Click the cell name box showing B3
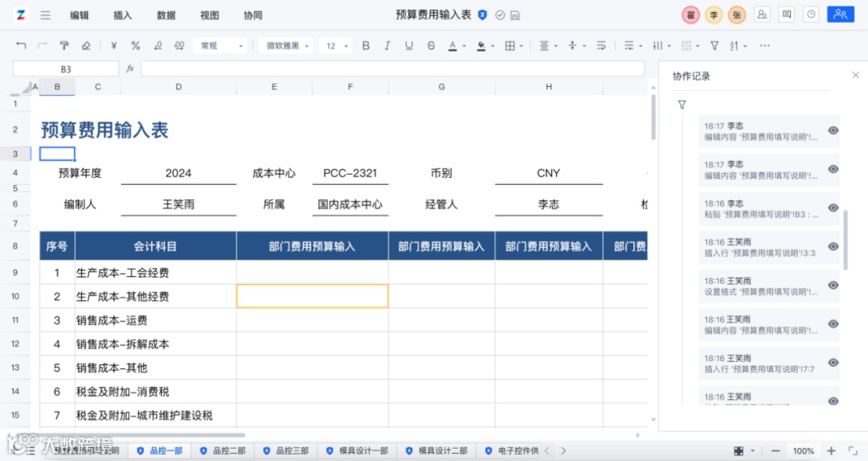868x461 pixels. pyautogui.click(x=66, y=69)
